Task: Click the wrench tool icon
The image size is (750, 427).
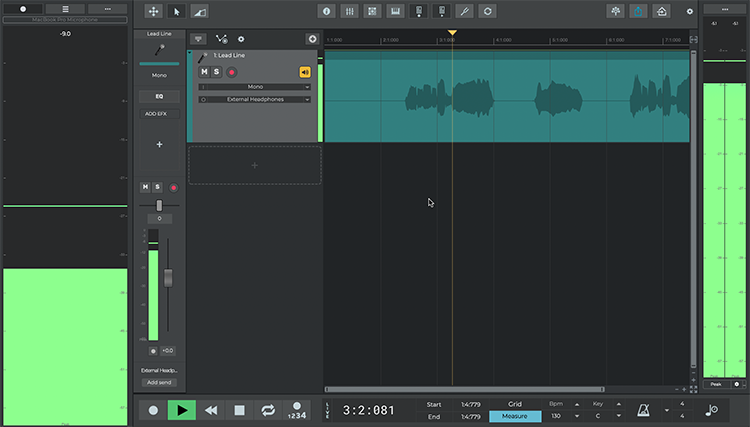Action: click(x=464, y=11)
